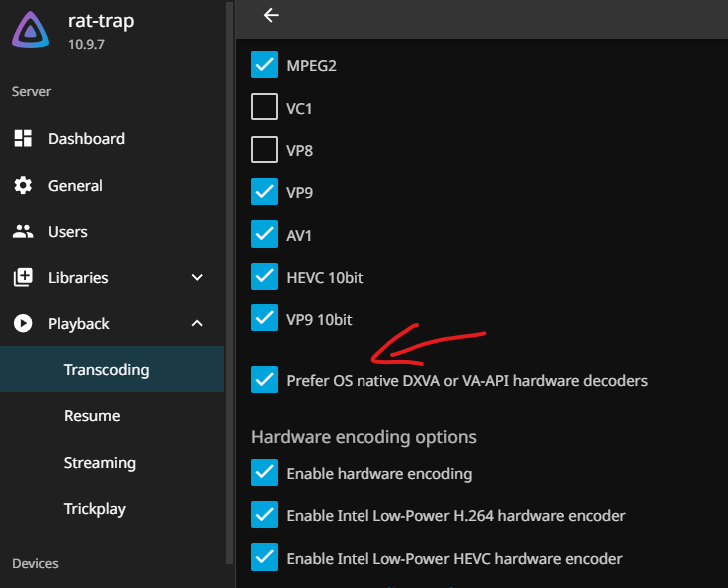This screenshot has height=588, width=728.
Task: Disable the Enable hardware encoding checkbox
Action: (x=264, y=473)
